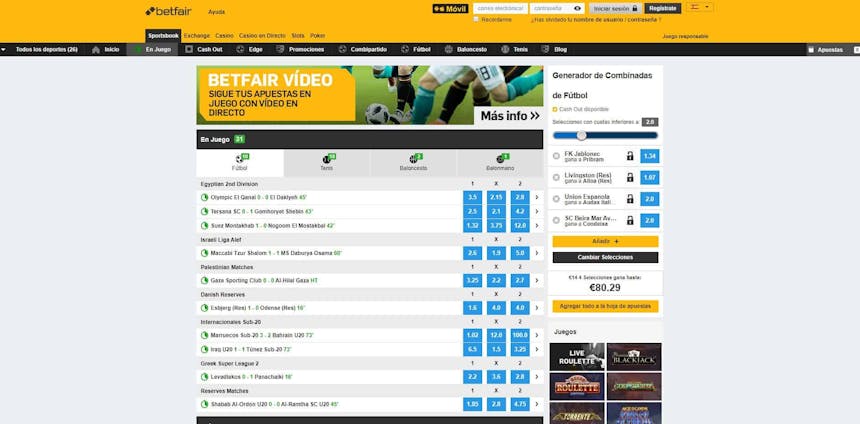Viewport: 860px width, 424px height.
Task: Expand the Maccabi Tzur Shalom match chevron
Action: (x=537, y=253)
